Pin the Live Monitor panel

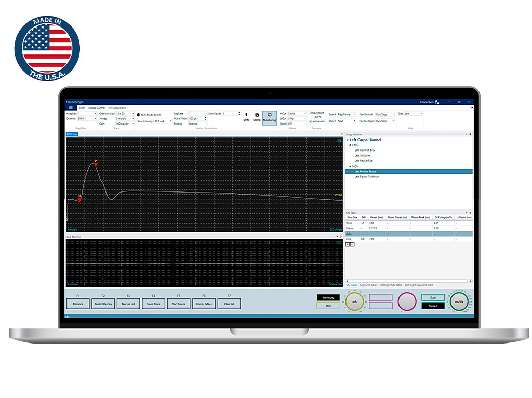pyautogui.click(x=341, y=237)
